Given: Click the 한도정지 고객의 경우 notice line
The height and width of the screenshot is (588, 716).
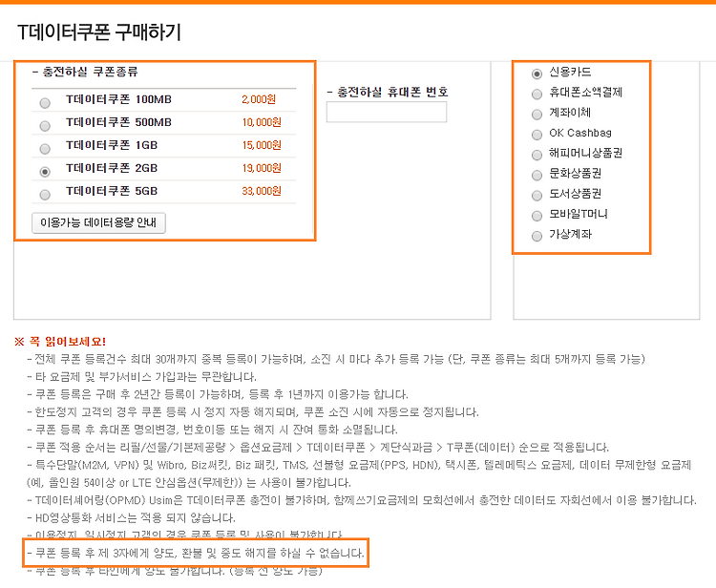Looking at the screenshot, I should point(253,412).
